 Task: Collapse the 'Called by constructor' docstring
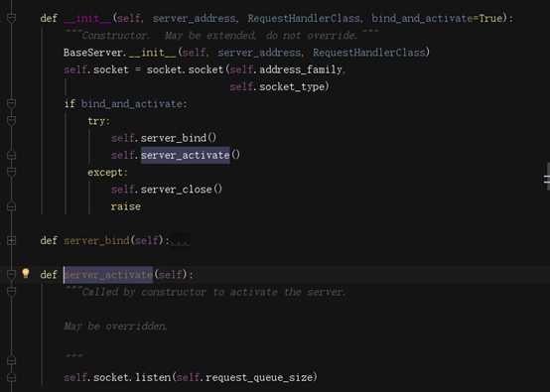tap(11, 292)
